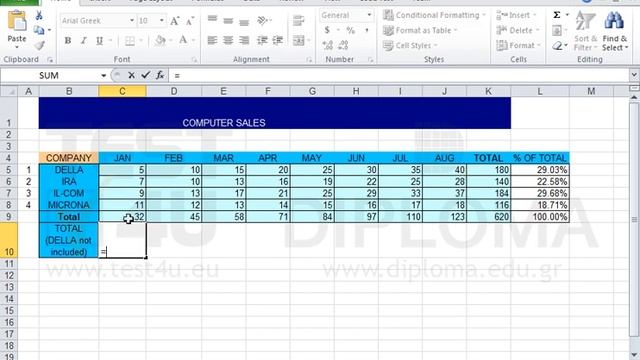
Task: Select Middle Align icon
Action: tap(228, 20)
